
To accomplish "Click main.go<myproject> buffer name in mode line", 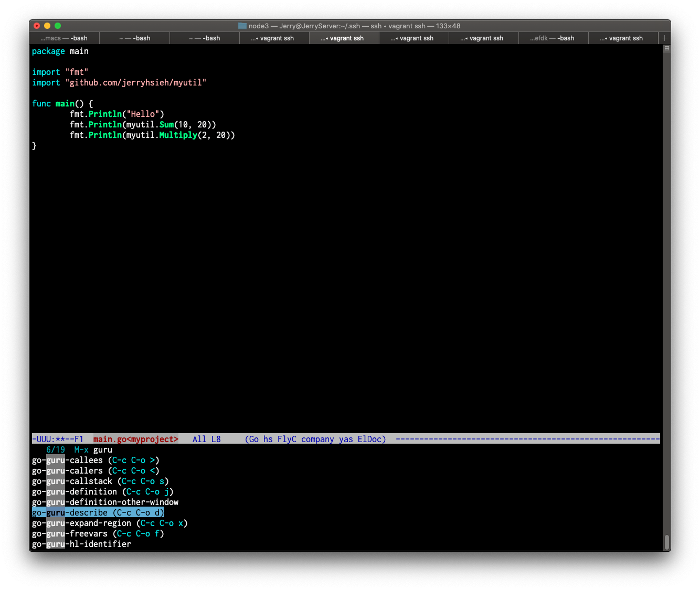I will [x=135, y=439].
